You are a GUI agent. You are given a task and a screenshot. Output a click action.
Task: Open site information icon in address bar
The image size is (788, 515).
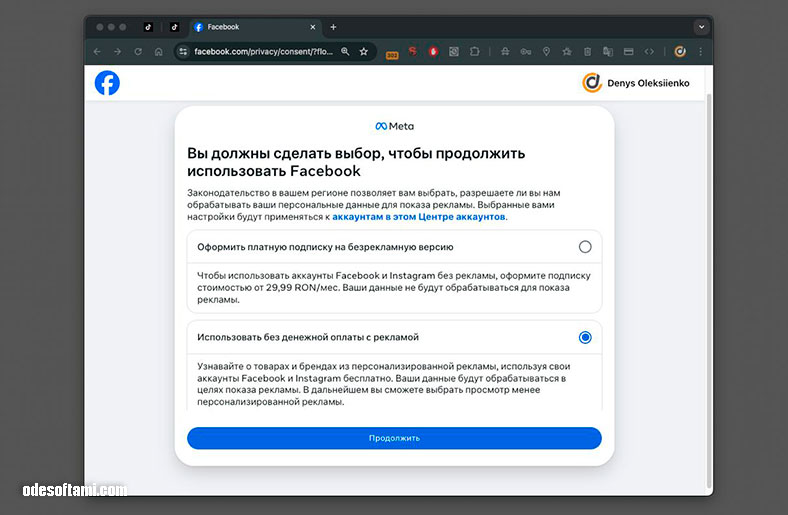(183, 51)
